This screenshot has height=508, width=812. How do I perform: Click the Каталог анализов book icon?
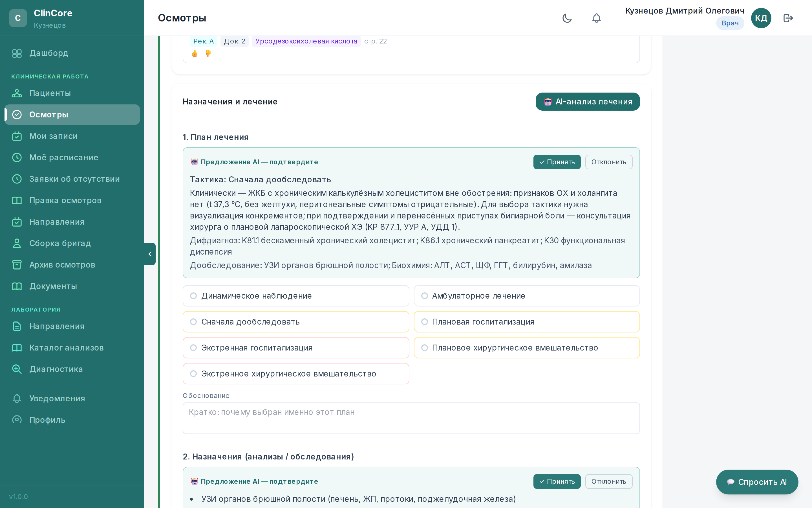coord(17,348)
